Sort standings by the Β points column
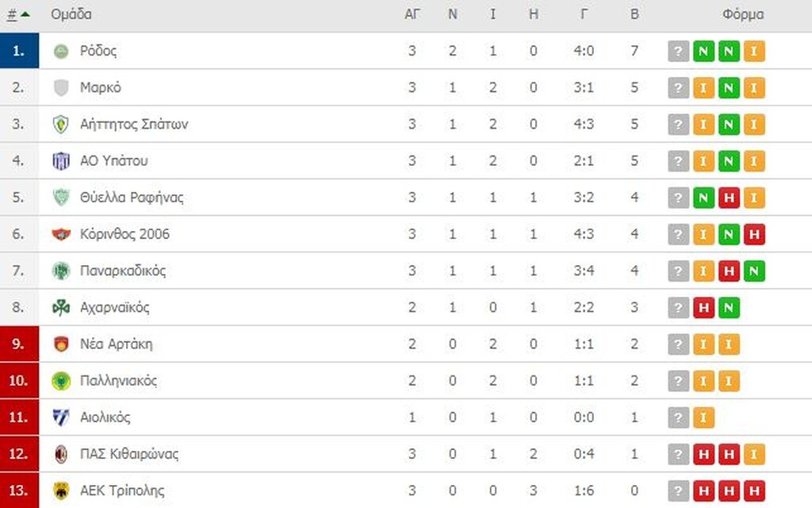The width and height of the screenshot is (812, 508). (634, 14)
